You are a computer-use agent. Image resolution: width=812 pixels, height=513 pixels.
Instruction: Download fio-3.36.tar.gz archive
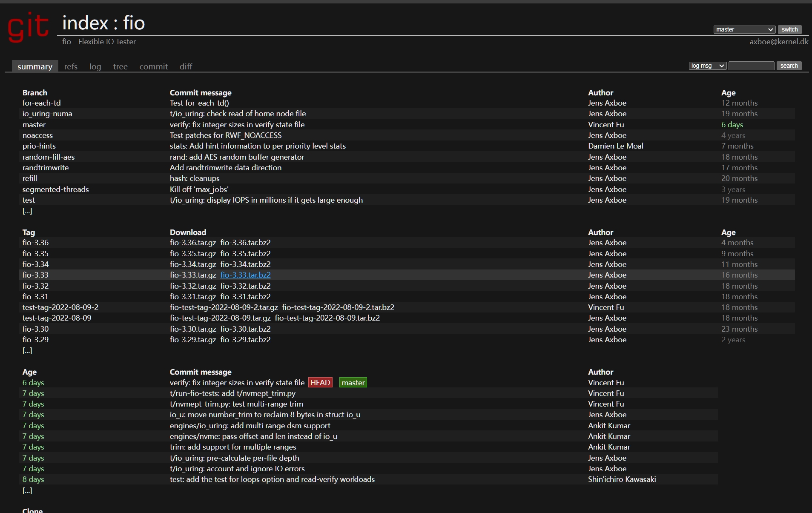tap(193, 243)
